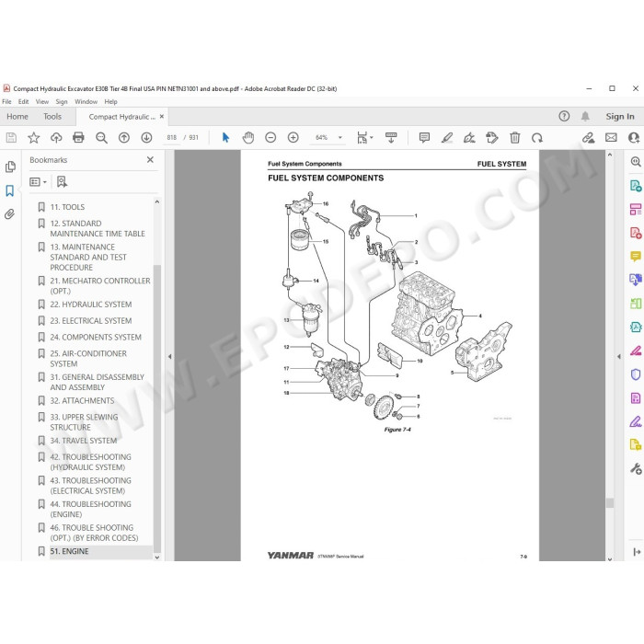Add the document to starred favorites
Image resolution: width=644 pixels, height=644 pixels.
pos(34,138)
